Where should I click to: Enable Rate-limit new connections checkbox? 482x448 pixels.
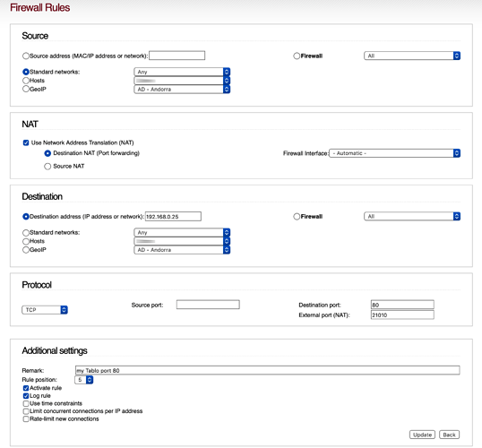(26, 418)
